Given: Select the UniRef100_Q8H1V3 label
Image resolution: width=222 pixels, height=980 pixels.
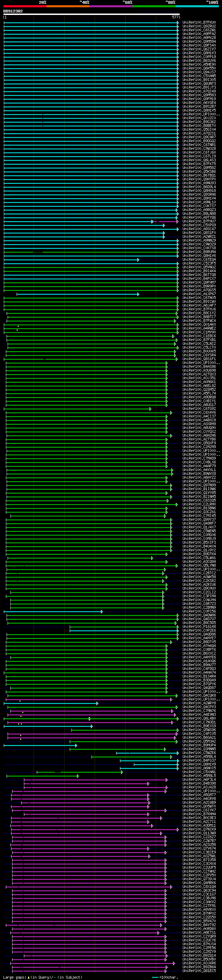Looking at the screenshot, I should pos(199,53).
